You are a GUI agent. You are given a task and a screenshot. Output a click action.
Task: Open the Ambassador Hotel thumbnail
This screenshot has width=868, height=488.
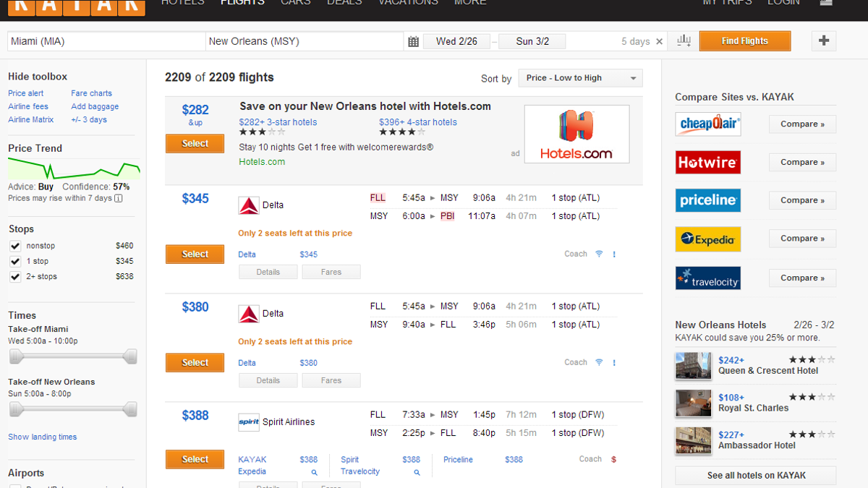693,441
